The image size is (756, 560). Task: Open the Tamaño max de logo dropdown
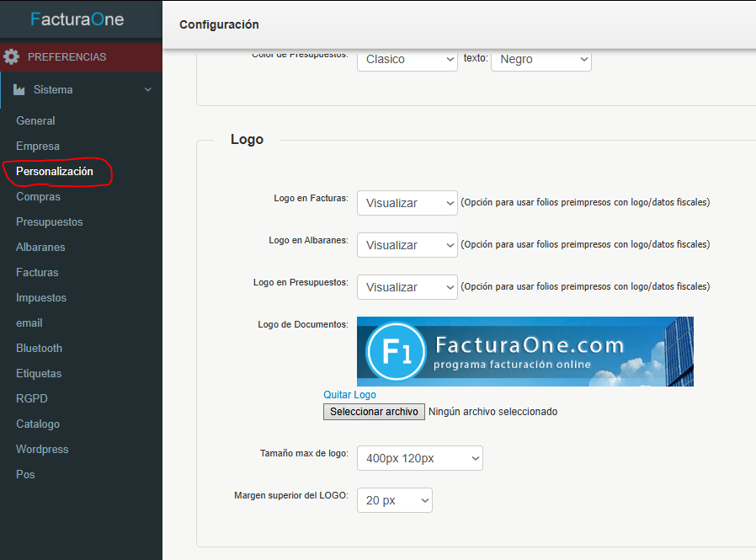coord(419,458)
